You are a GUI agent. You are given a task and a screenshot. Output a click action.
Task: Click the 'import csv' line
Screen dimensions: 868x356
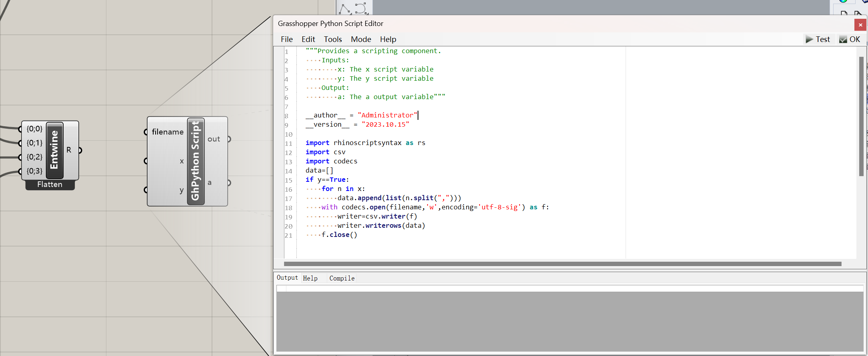pos(325,152)
